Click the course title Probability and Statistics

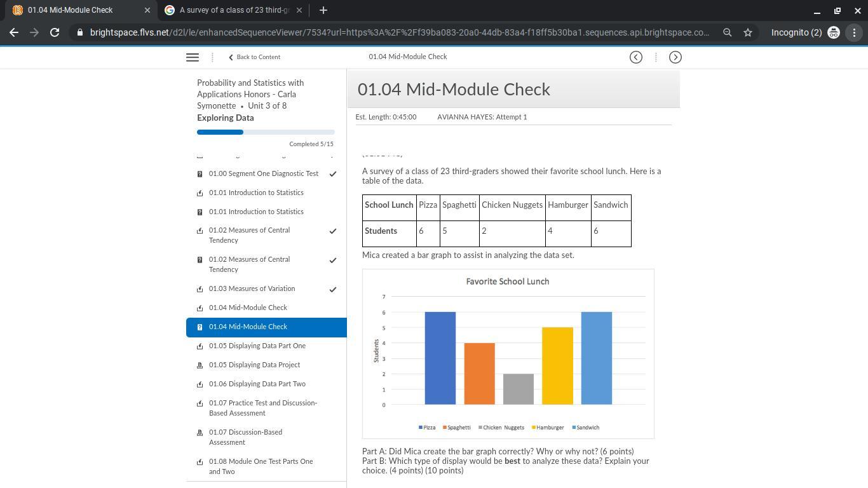point(250,94)
